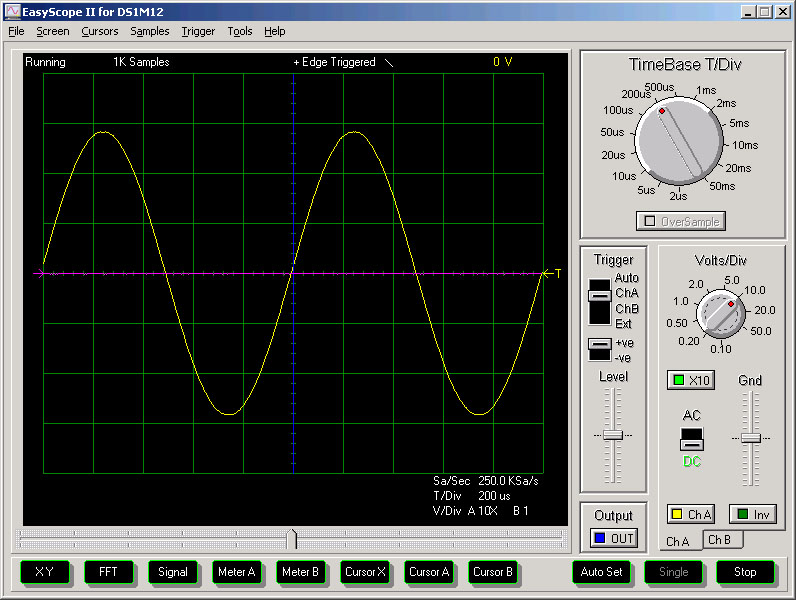796x600 pixels.
Task: Click the trigger Level slider handle
Action: click(x=613, y=435)
